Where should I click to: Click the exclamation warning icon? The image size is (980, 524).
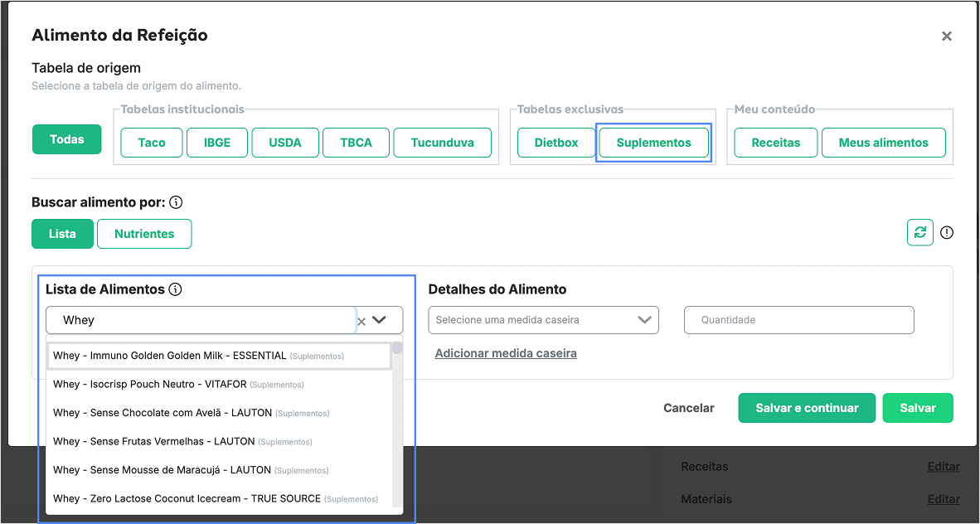(x=947, y=233)
